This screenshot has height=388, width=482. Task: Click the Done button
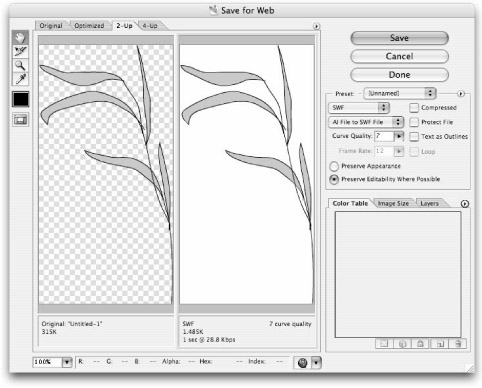(399, 75)
